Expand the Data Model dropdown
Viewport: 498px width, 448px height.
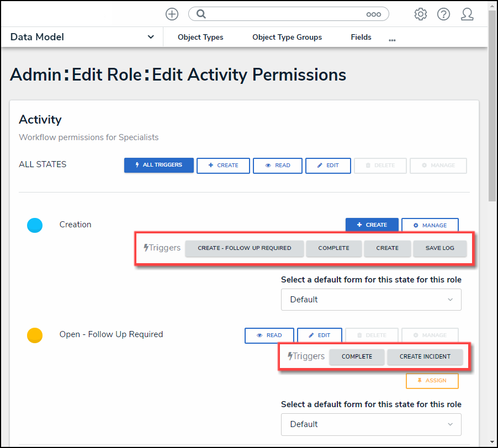coord(151,37)
